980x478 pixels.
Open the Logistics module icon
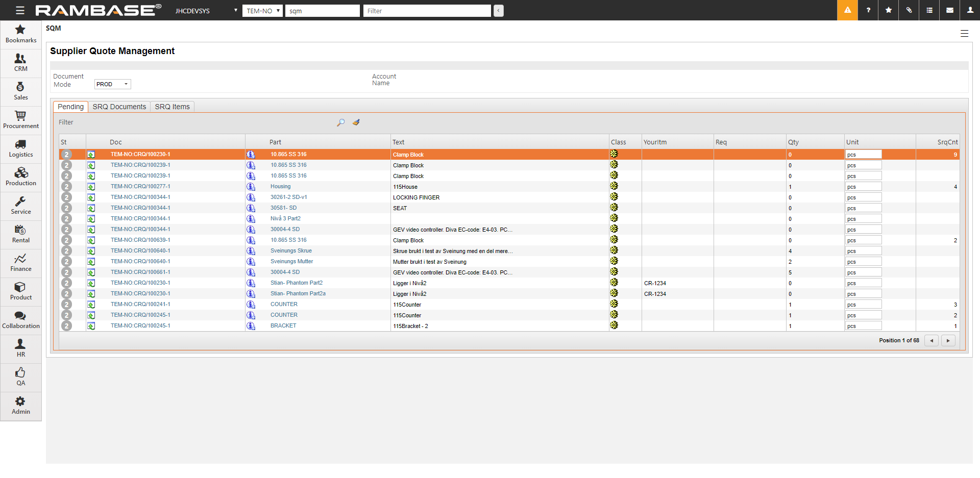(x=20, y=148)
